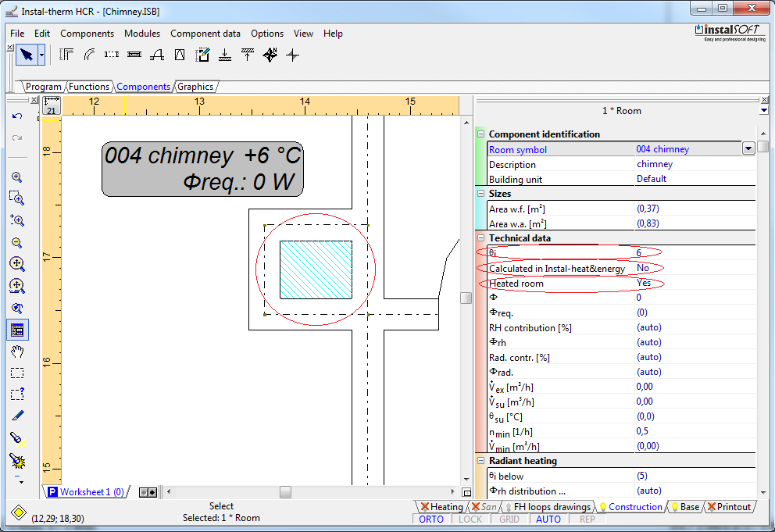The width and height of the screenshot is (775, 532).
Task: Click the crosshair plus toolbar icon
Action: click(292, 55)
